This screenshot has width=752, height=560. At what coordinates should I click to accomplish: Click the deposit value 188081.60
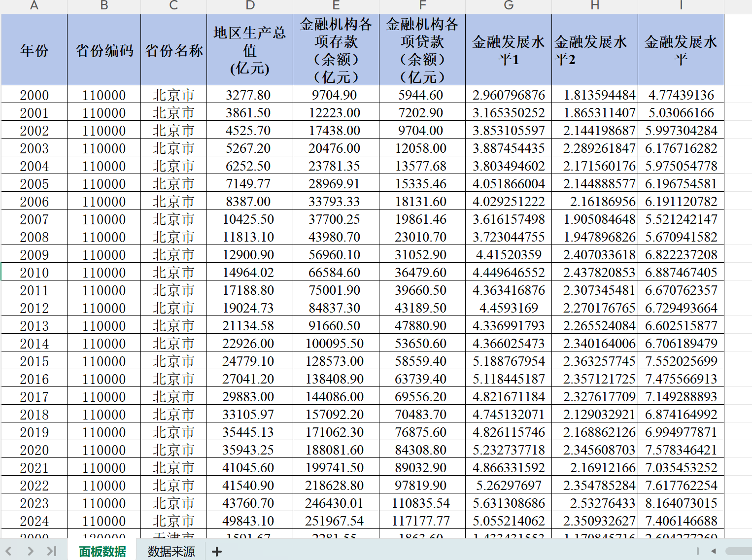[336, 450]
